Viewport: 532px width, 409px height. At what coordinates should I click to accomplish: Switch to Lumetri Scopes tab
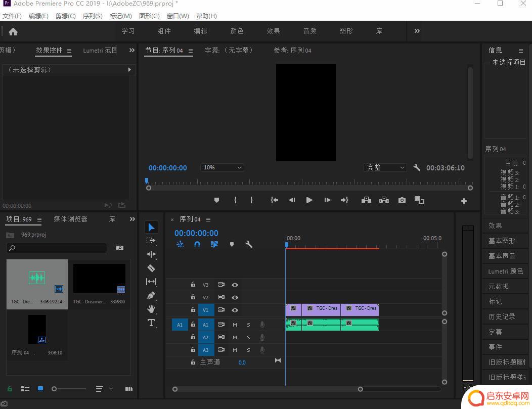(x=100, y=50)
